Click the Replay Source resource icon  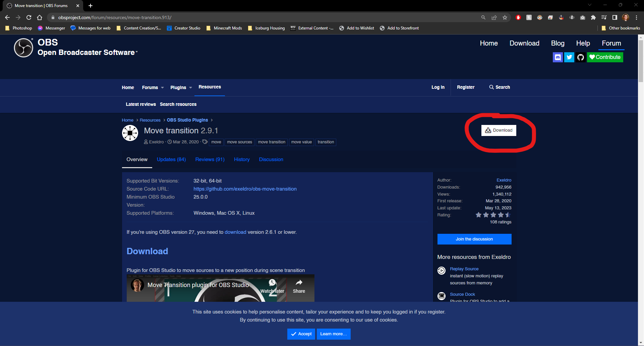pos(442,270)
